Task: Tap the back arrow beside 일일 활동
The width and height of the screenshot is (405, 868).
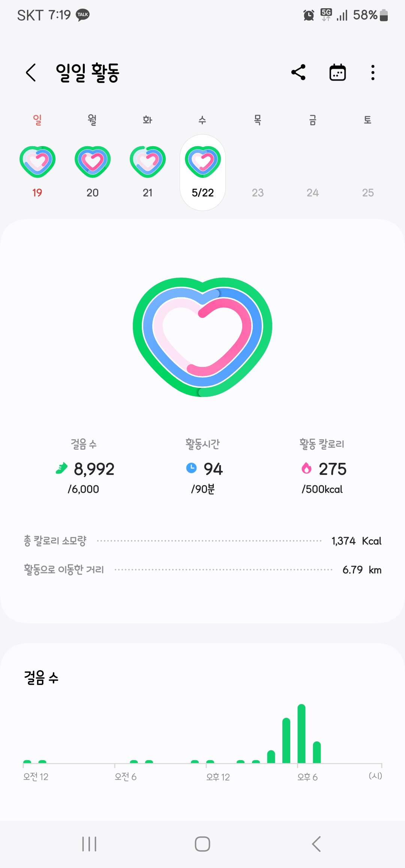Action: tap(31, 72)
